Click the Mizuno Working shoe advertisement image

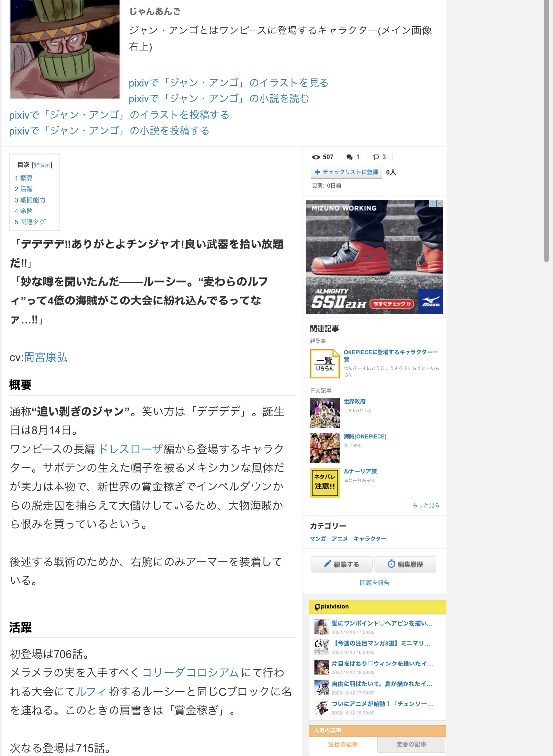point(375,257)
